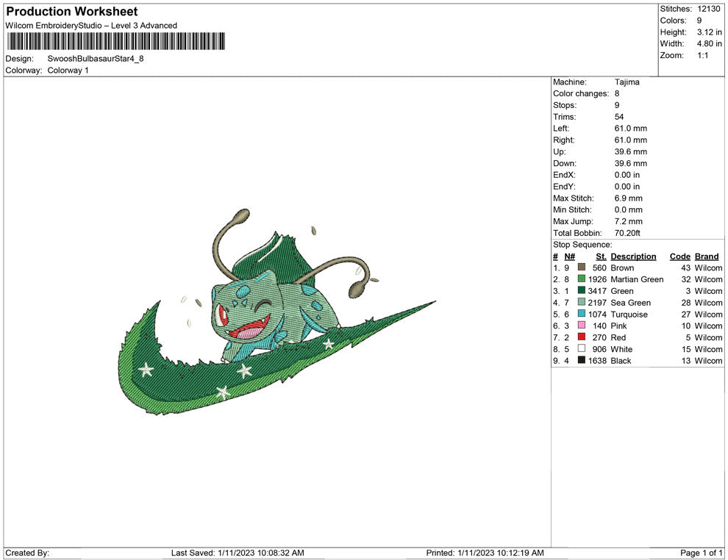This screenshot has width=728, height=560.
Task: Click the Sea Green color swatch
Action: (x=581, y=302)
